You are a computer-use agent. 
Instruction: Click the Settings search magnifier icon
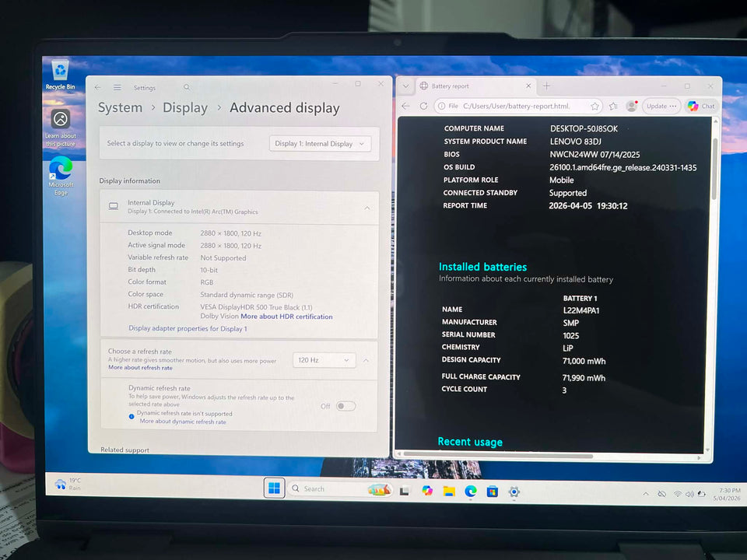pyautogui.click(x=187, y=88)
